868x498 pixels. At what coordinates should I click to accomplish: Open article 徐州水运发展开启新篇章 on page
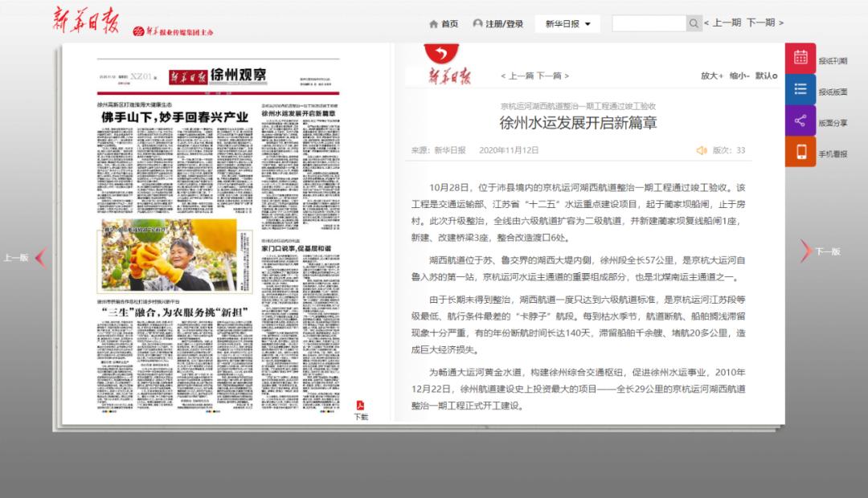coord(298,113)
